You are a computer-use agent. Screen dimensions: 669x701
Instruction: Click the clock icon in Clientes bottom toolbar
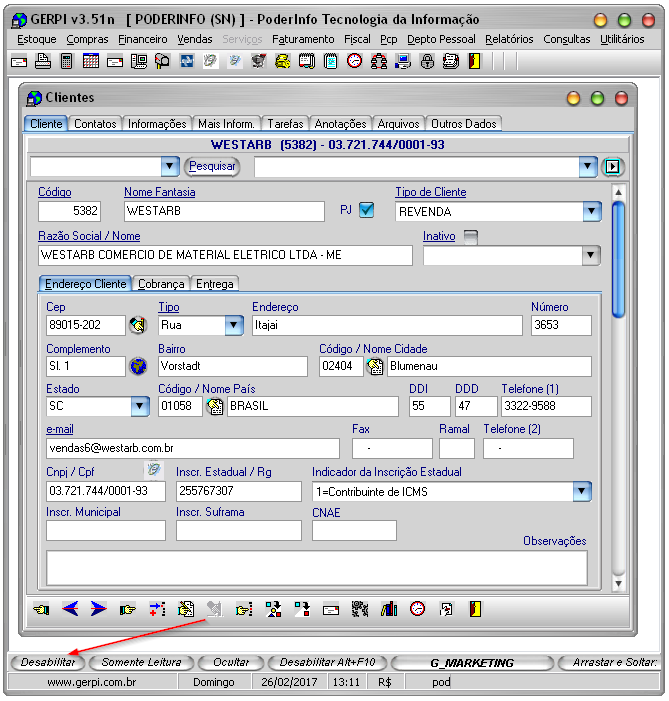click(418, 609)
